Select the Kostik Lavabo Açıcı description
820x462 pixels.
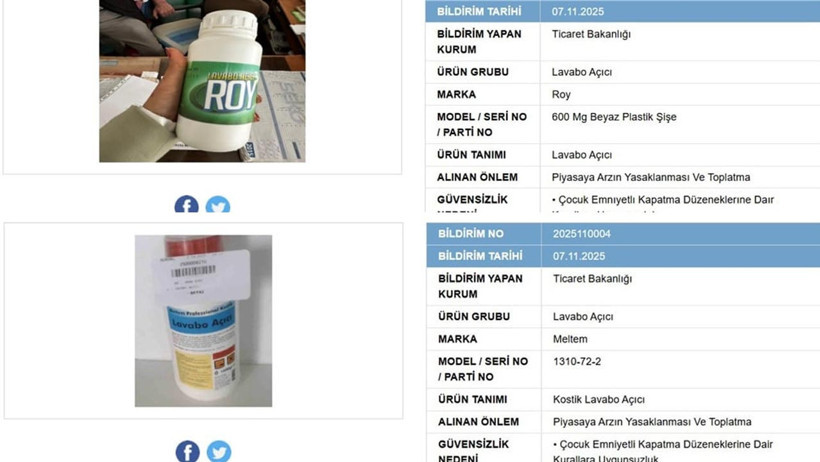click(599, 400)
